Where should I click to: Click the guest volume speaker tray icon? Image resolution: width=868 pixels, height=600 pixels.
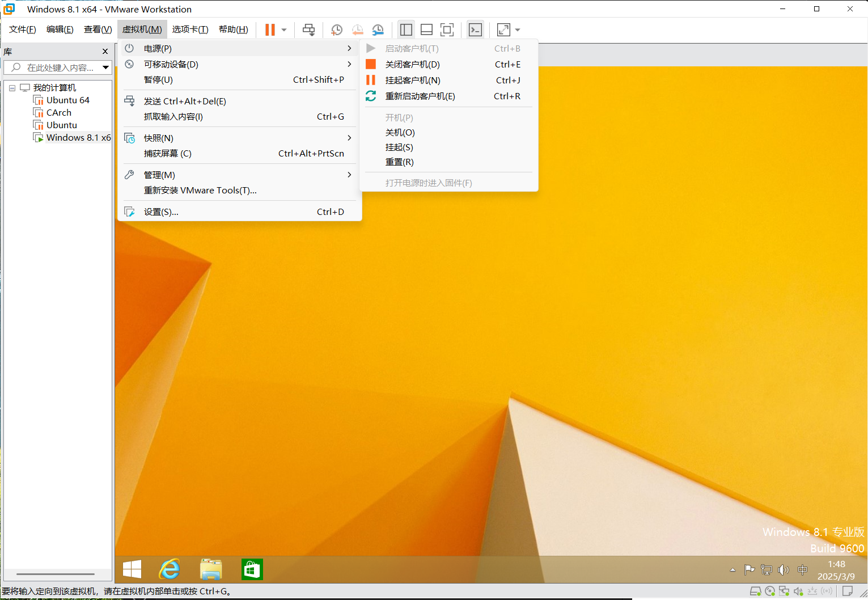784,570
